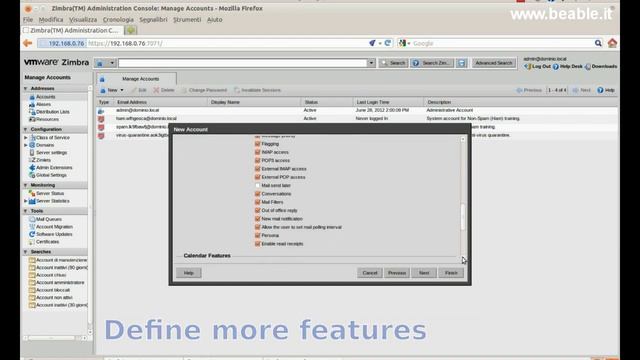Open the Account chiusi saved search

click(x=51, y=275)
